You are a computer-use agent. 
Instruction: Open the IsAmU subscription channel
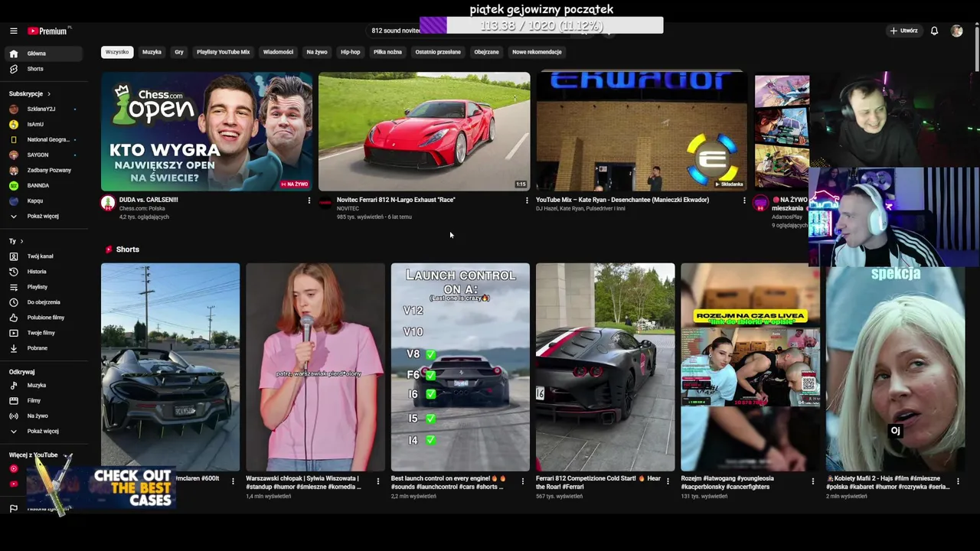point(42,124)
